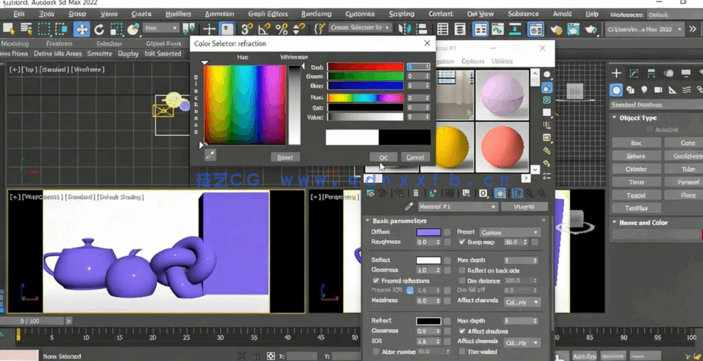Toggle the Affect shadows checkbox
The image size is (703, 361).
[x=462, y=331]
